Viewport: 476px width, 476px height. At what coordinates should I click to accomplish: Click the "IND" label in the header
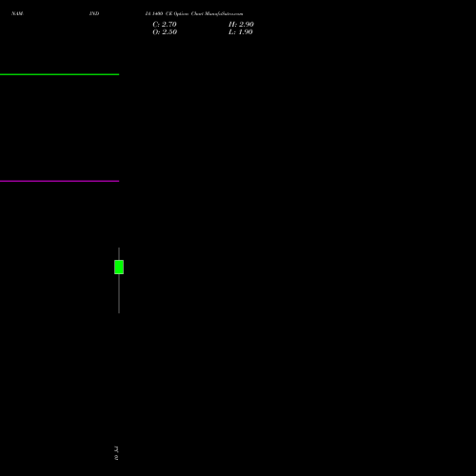(94, 13)
